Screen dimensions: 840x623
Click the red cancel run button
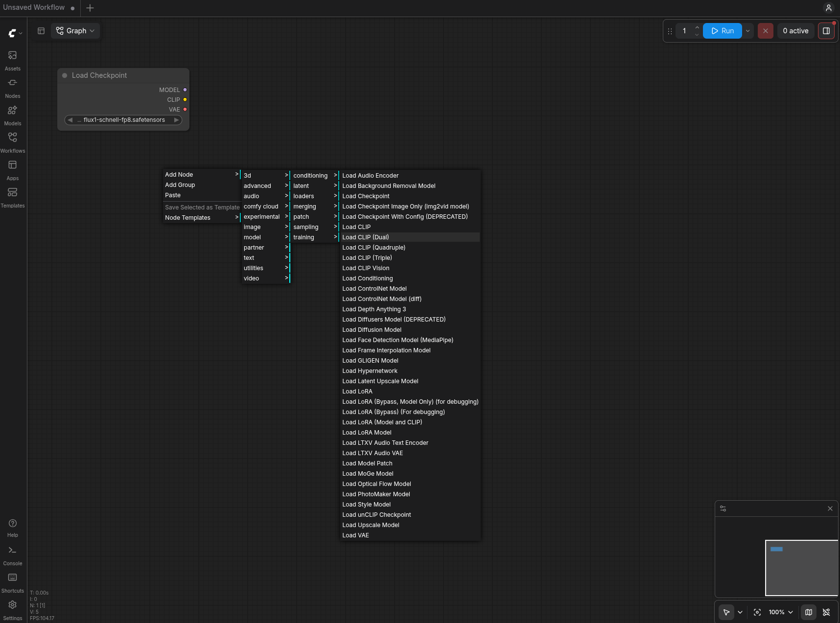point(766,31)
